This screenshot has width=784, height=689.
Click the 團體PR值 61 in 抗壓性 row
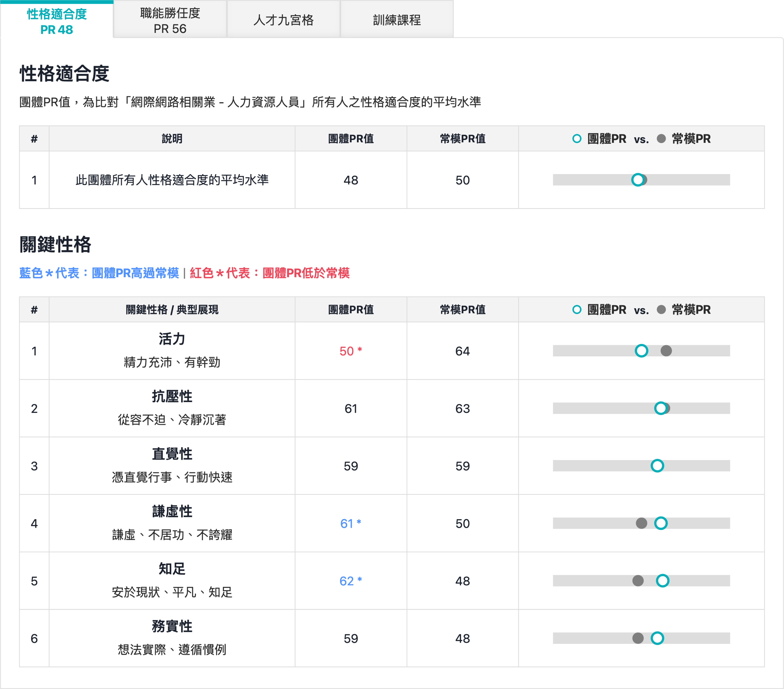(351, 408)
